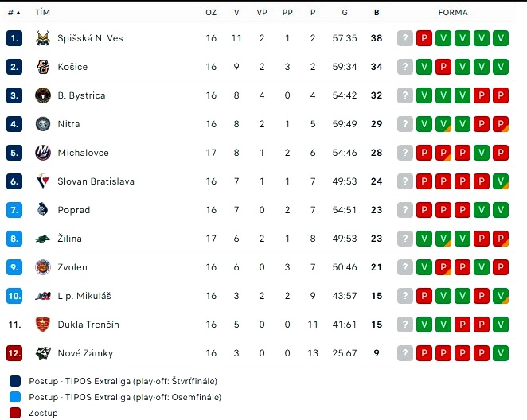Open Spišská N. Ves upcoming match question mark

(x=405, y=38)
